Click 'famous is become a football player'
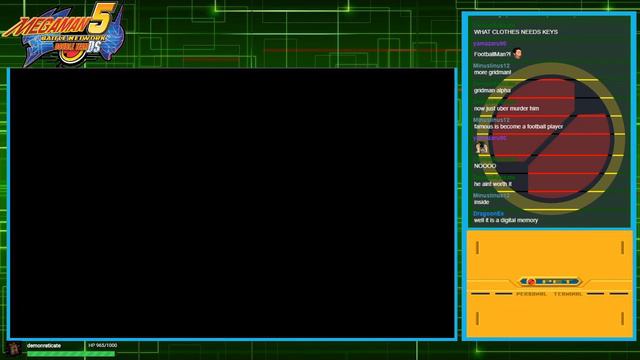This screenshot has width=640, height=360. tap(518, 127)
